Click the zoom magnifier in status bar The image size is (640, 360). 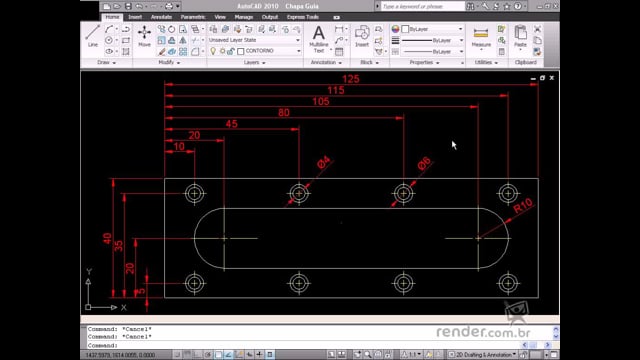click(368, 354)
